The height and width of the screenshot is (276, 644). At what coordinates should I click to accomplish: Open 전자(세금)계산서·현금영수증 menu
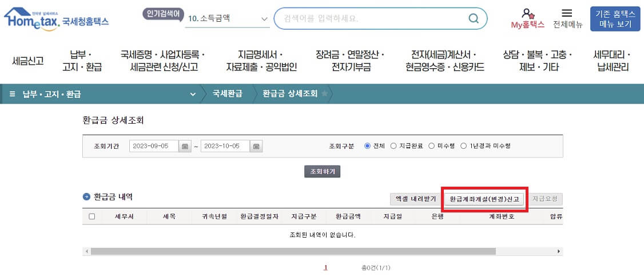pos(444,61)
